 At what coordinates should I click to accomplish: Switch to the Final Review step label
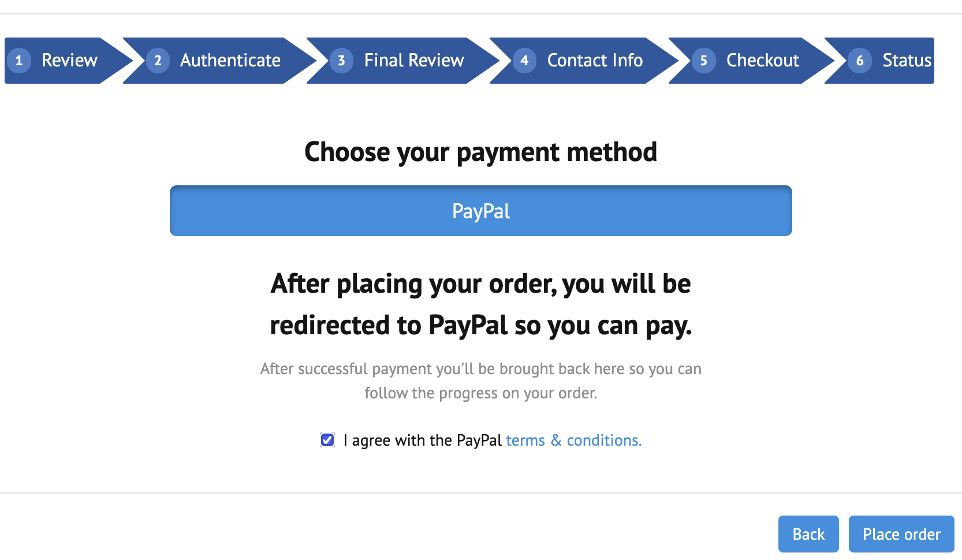(x=413, y=61)
